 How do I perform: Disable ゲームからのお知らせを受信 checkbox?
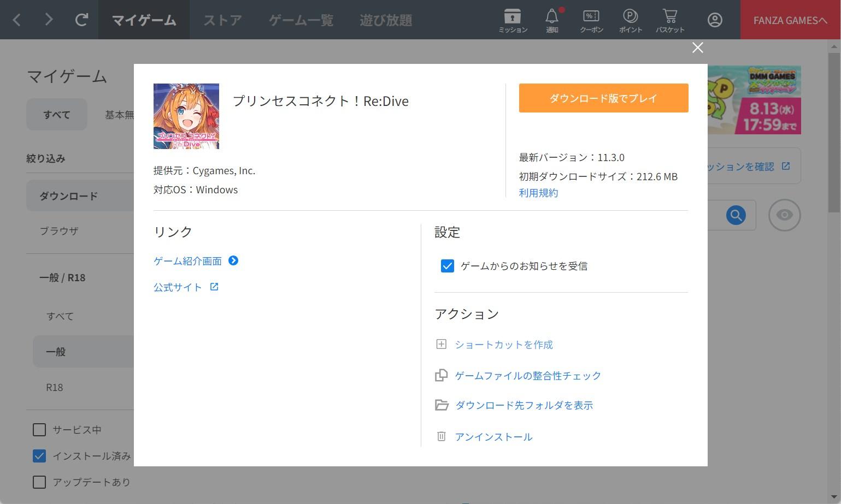pyautogui.click(x=448, y=266)
